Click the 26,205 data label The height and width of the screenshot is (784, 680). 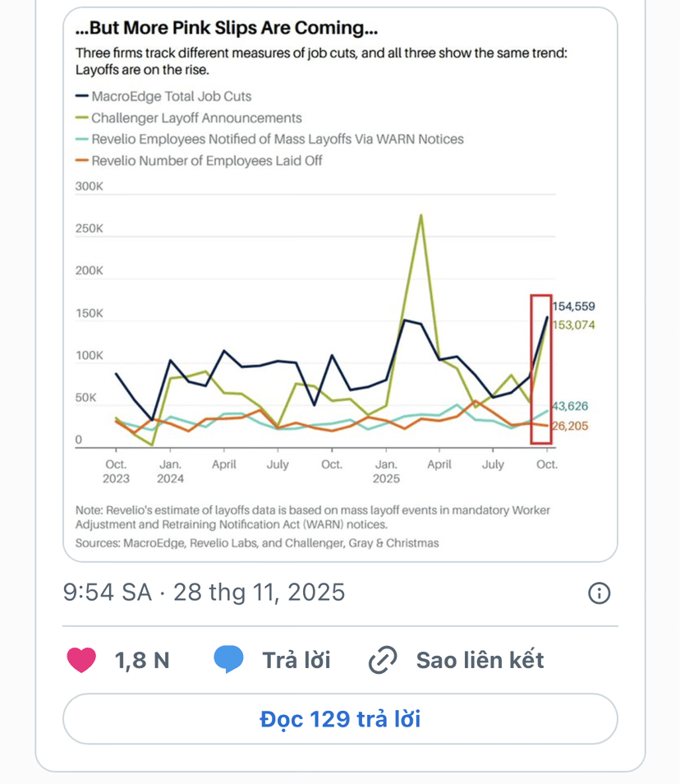tap(571, 426)
